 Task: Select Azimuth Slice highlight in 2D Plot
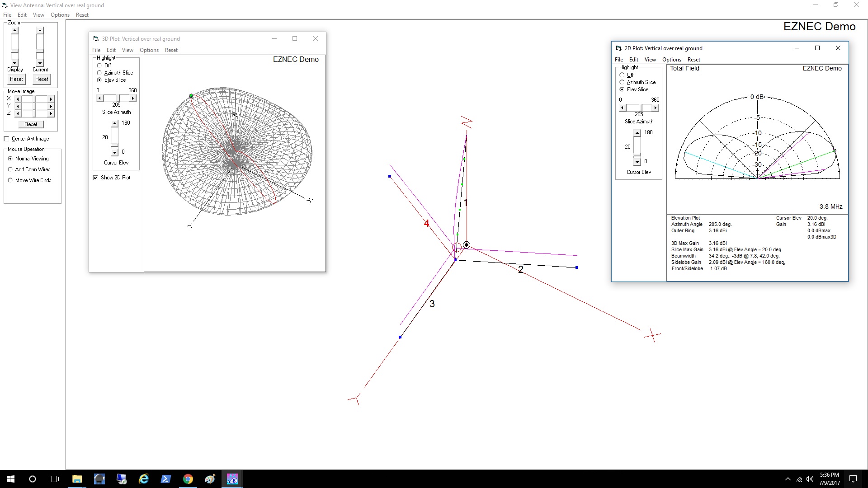tap(622, 82)
